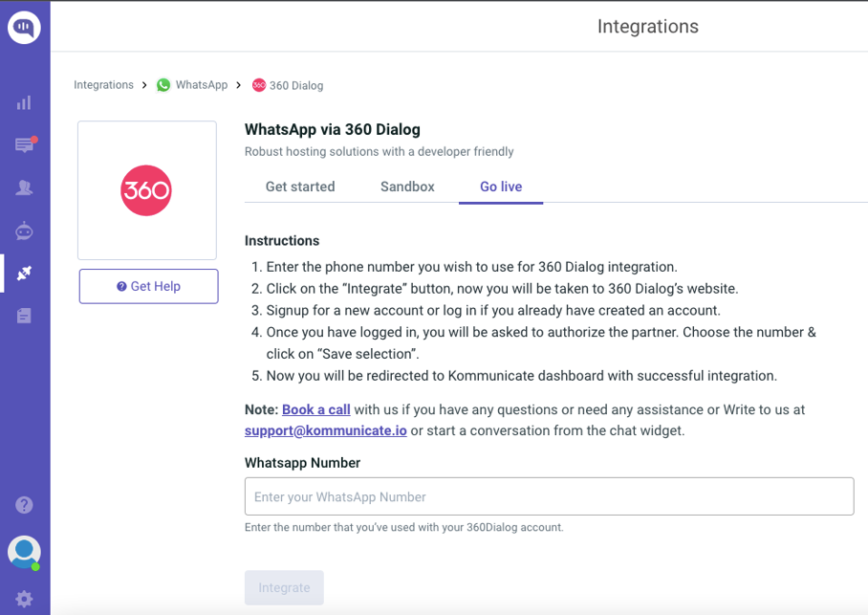The image size is (868, 615).
Task: Go to Integrations breadcrumb link
Action: point(103,85)
